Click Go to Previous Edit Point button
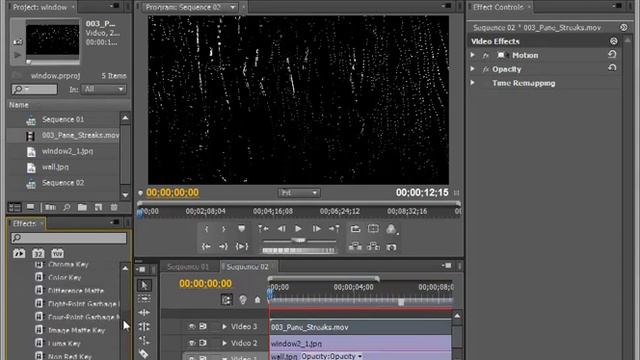 263,229
